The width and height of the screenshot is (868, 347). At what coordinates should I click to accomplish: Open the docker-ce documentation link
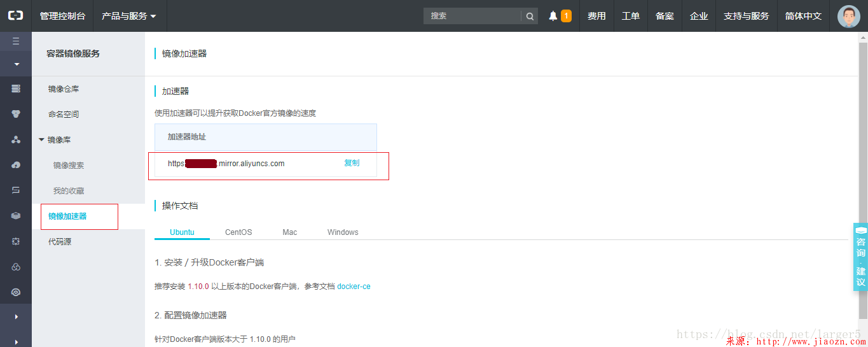354,287
